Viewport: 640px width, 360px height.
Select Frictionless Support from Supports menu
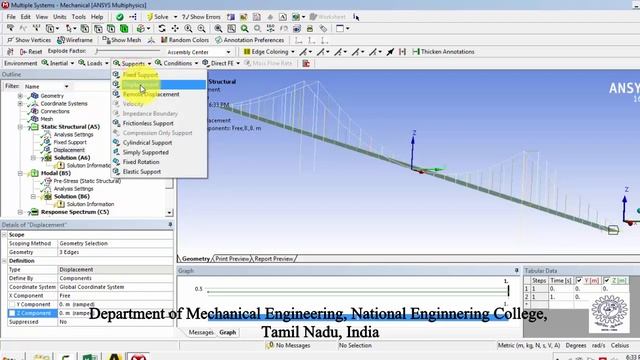pyautogui.click(x=148, y=123)
